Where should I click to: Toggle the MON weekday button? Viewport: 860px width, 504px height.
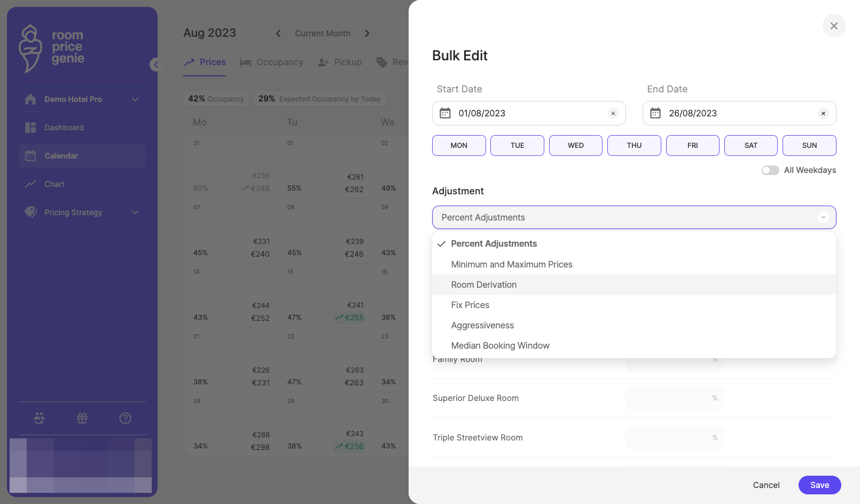[x=459, y=145]
